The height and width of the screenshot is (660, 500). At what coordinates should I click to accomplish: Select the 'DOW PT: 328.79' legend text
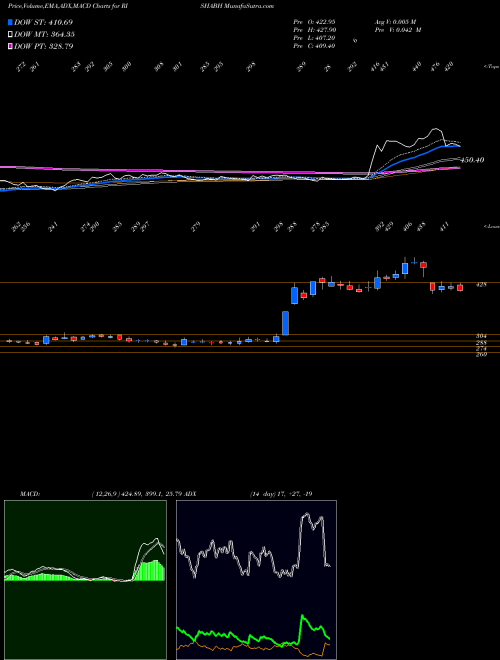[x=43, y=46]
